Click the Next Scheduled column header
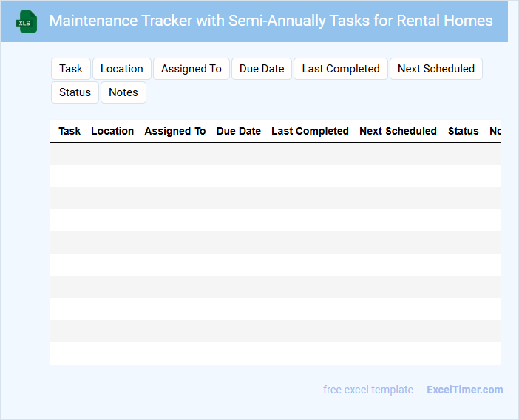The width and height of the screenshot is (519, 420). coord(398,131)
